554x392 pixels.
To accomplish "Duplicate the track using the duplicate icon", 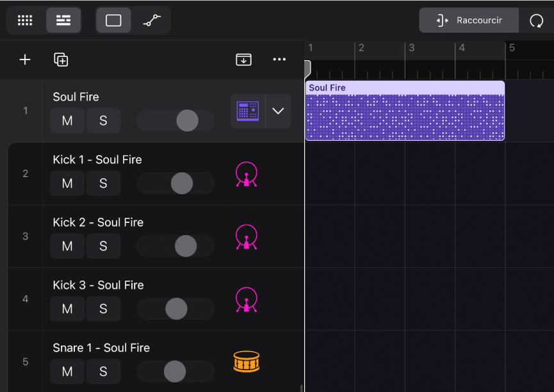I will 61,60.
